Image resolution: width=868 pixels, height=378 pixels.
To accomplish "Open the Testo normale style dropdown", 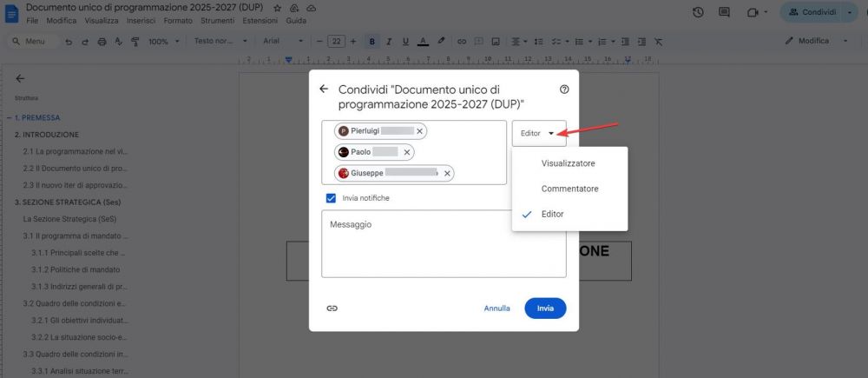I will click(220, 42).
